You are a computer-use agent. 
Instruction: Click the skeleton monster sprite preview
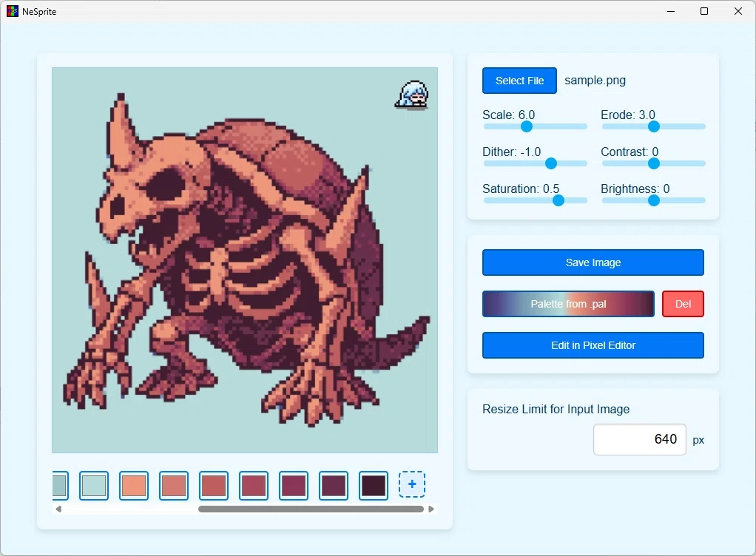tap(245, 260)
